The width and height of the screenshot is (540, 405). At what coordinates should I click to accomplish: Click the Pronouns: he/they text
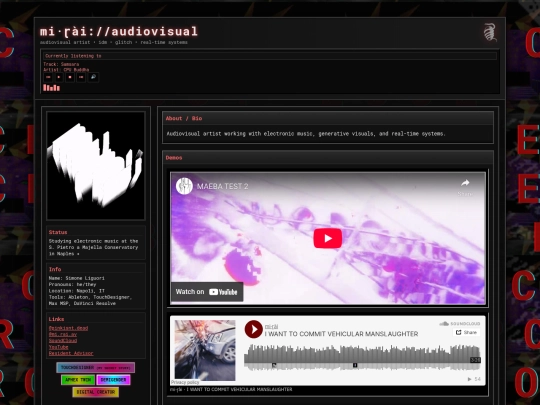[x=72, y=284]
